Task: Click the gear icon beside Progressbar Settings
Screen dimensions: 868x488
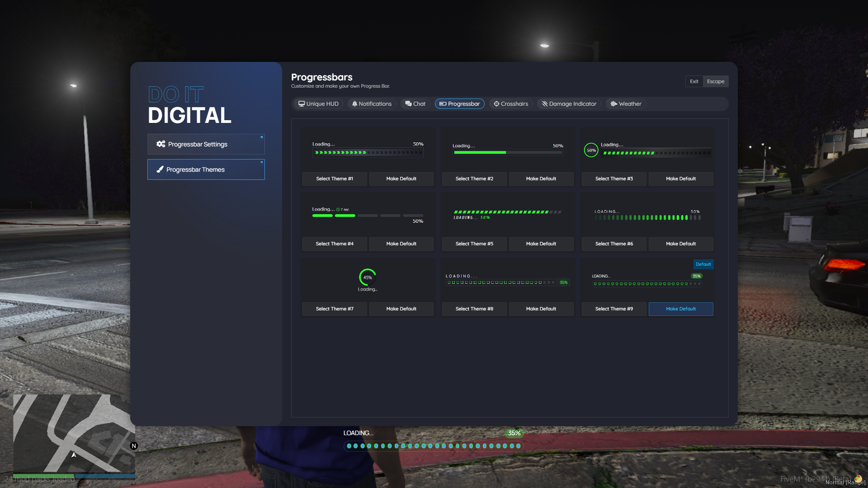Action: click(161, 144)
